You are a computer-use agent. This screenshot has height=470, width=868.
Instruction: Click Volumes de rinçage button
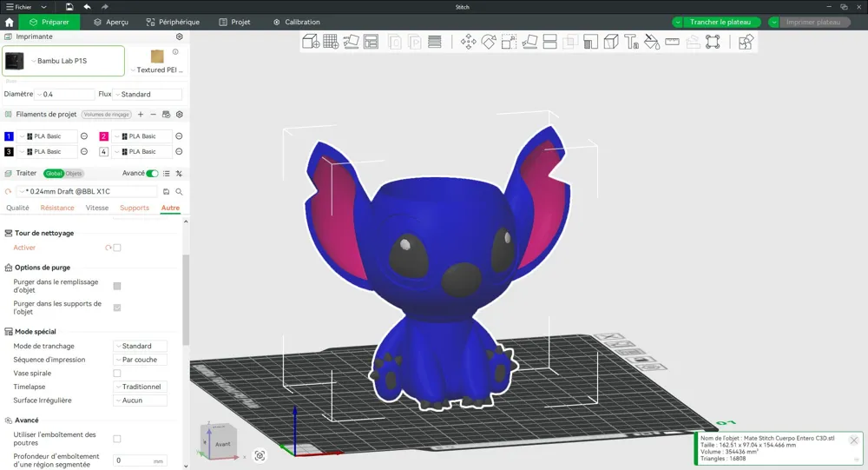coord(106,115)
